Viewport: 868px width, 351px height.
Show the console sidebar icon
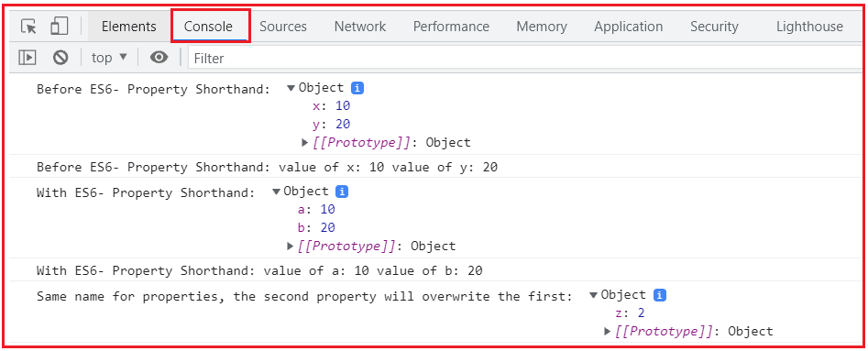[27, 58]
